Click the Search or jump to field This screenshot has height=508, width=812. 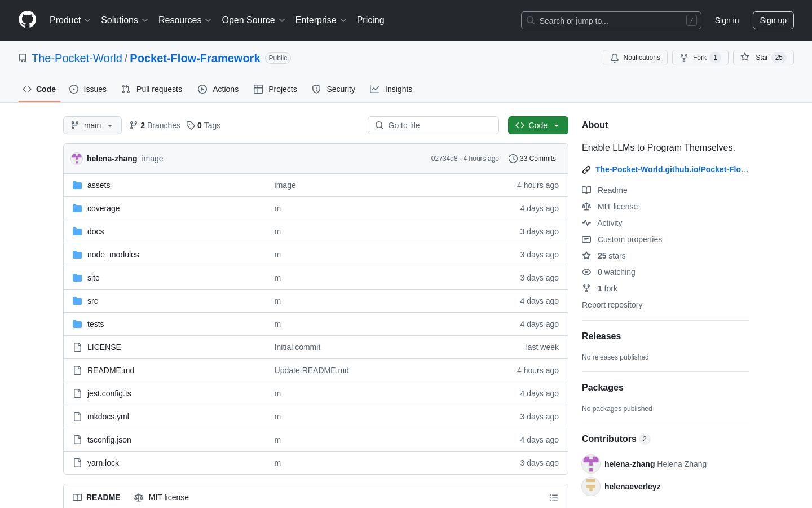coord(611,20)
